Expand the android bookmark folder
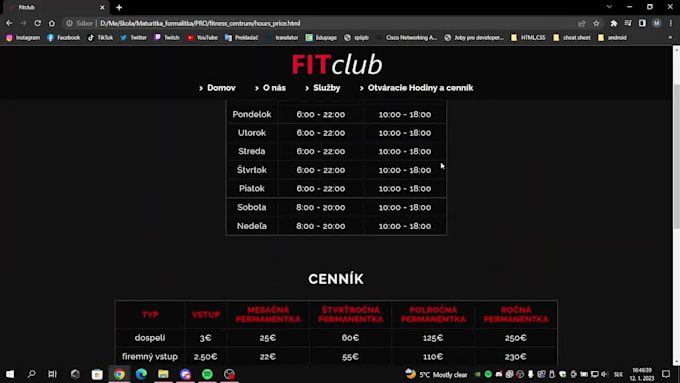The width and height of the screenshot is (680, 383). coord(612,38)
